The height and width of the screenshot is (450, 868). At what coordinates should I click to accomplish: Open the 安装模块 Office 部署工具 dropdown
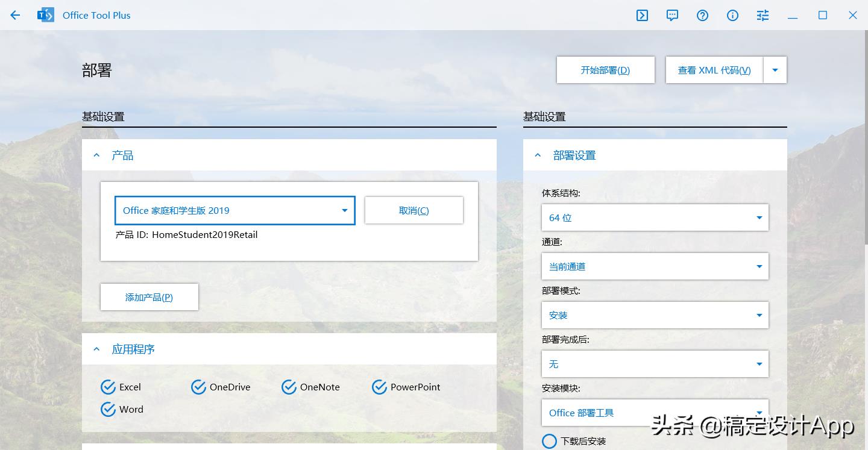click(655, 413)
